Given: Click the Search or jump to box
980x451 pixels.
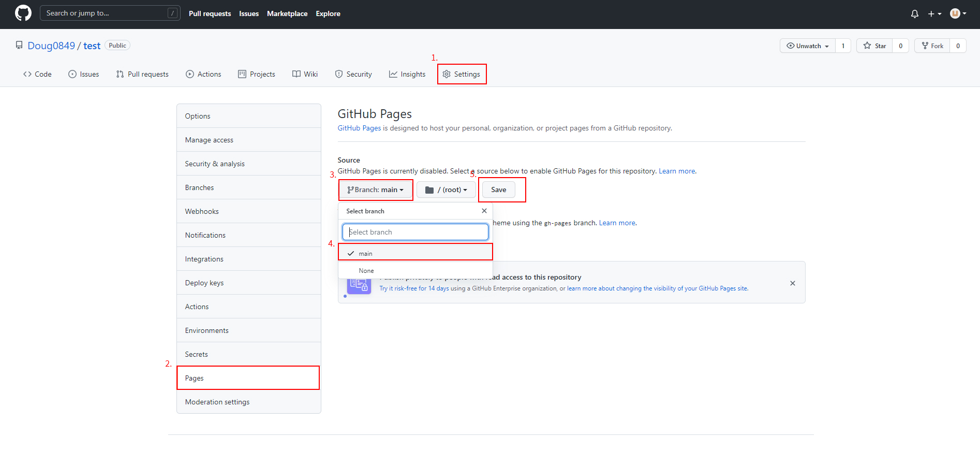Looking at the screenshot, I should click(110, 13).
